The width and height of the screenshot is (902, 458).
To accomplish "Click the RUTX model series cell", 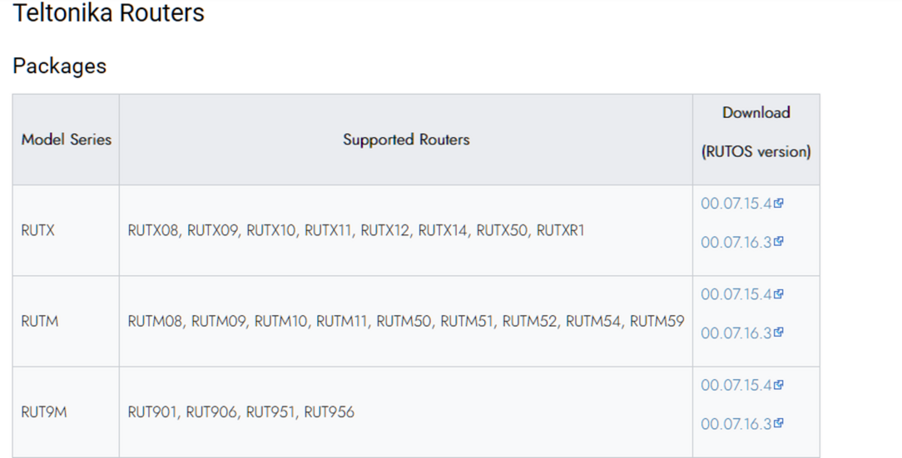I will click(x=66, y=230).
